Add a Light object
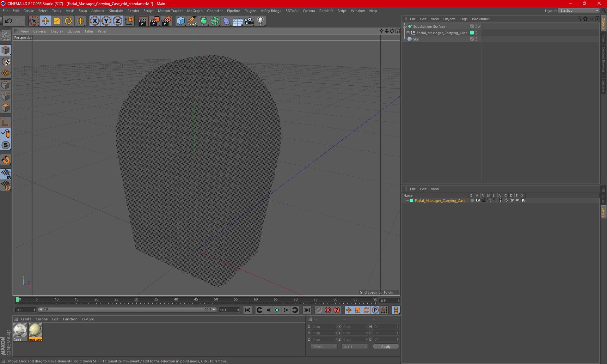 pyautogui.click(x=260, y=21)
